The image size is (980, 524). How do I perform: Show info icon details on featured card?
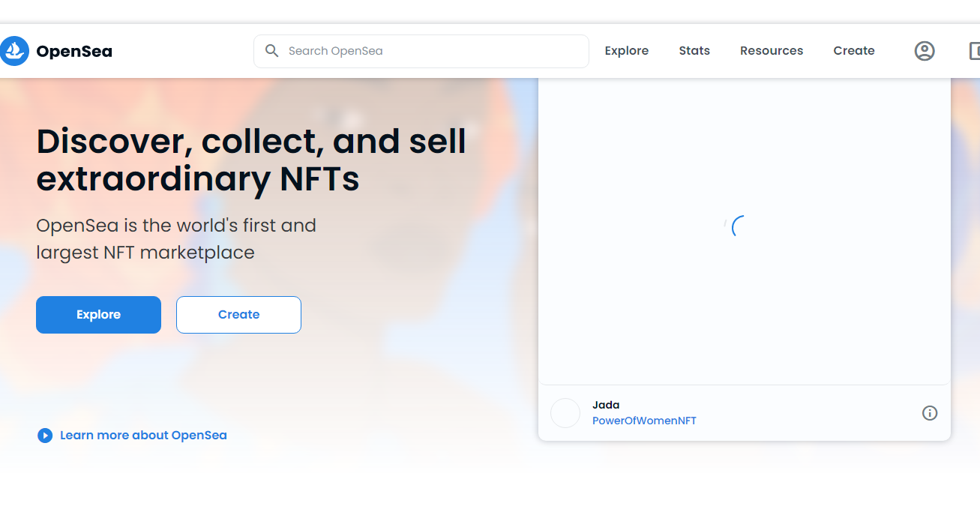click(930, 413)
